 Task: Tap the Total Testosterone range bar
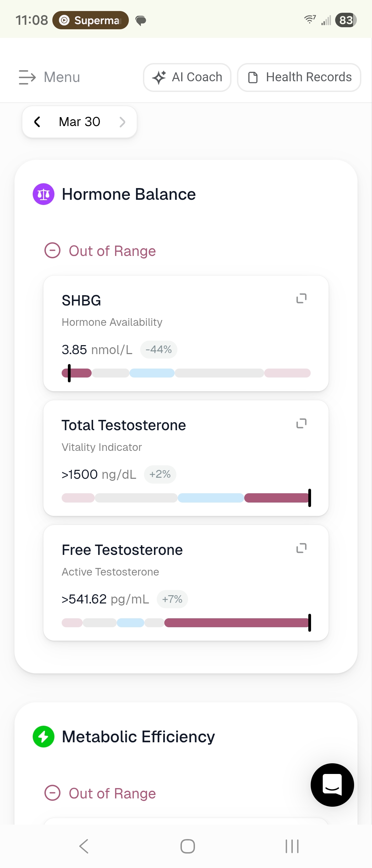click(x=186, y=498)
